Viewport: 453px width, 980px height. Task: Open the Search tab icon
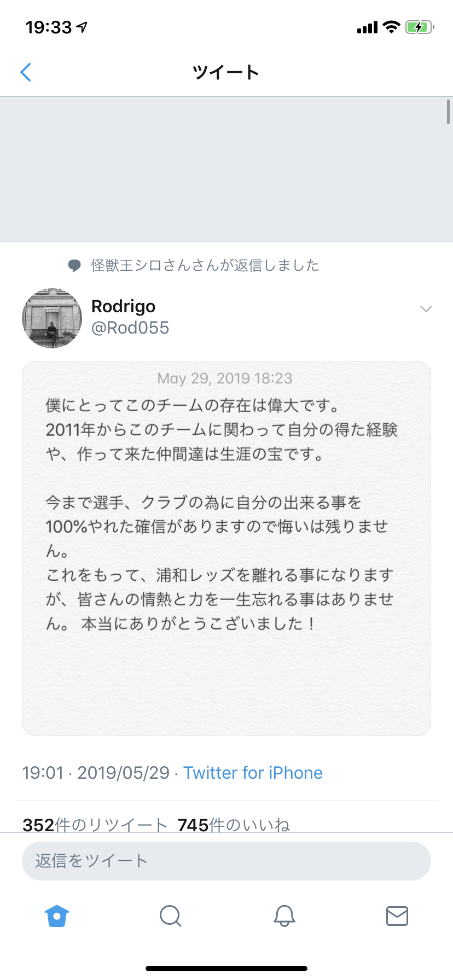tap(170, 915)
